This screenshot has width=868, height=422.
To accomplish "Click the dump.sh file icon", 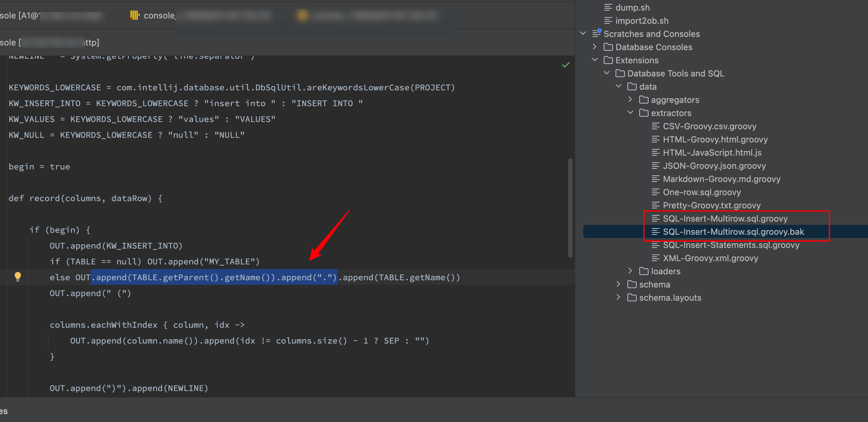I will pyautogui.click(x=608, y=7).
